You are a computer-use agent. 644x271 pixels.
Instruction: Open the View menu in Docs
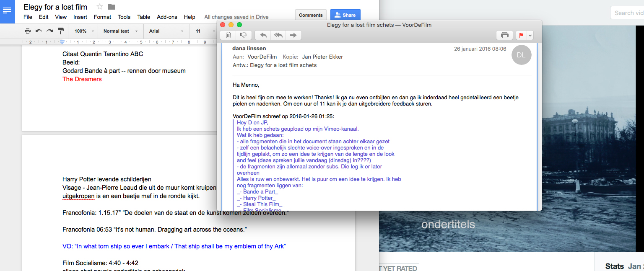click(x=61, y=17)
